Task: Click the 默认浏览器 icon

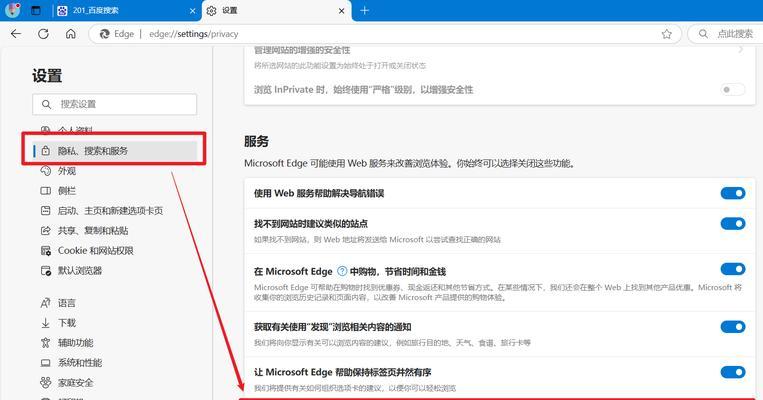Action: pos(45,271)
